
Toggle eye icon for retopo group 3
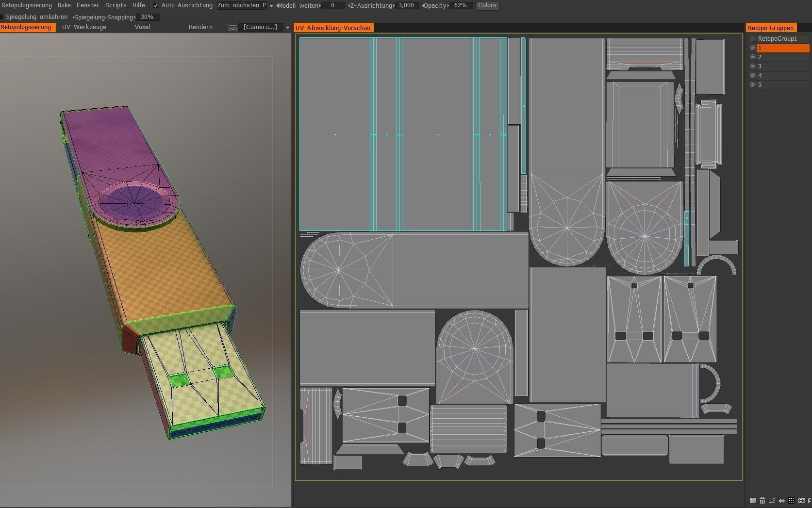click(x=753, y=66)
